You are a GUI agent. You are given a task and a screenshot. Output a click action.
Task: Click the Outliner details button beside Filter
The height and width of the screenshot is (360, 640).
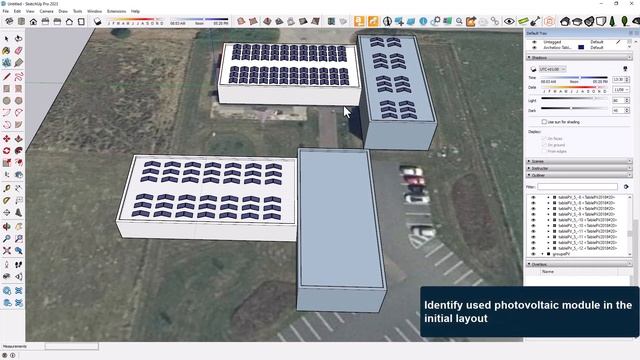tap(626, 187)
